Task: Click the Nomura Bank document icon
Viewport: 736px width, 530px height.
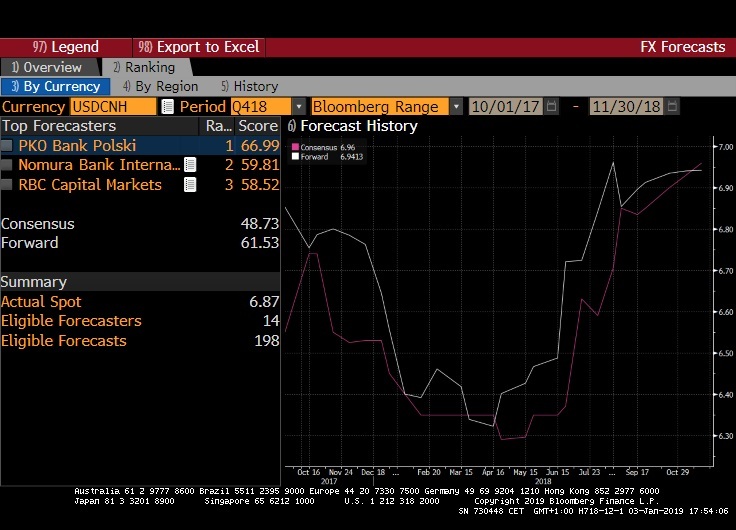Action: pyautogui.click(x=190, y=165)
